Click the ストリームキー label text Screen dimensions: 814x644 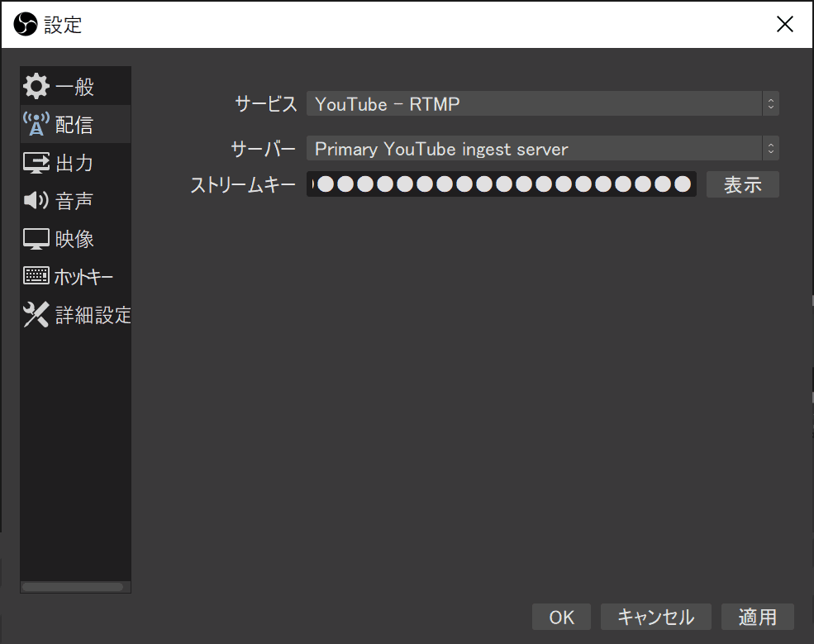[243, 184]
